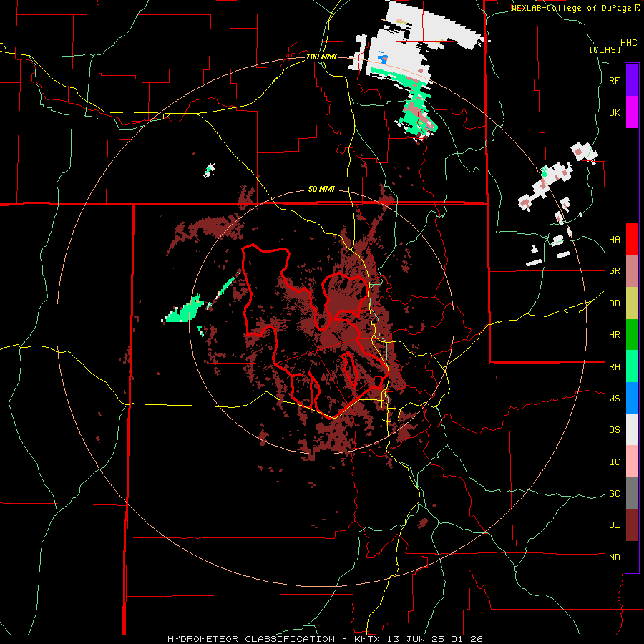This screenshot has height=644, width=644.
Task: Click the dark green HR color swatch
Action: click(632, 335)
